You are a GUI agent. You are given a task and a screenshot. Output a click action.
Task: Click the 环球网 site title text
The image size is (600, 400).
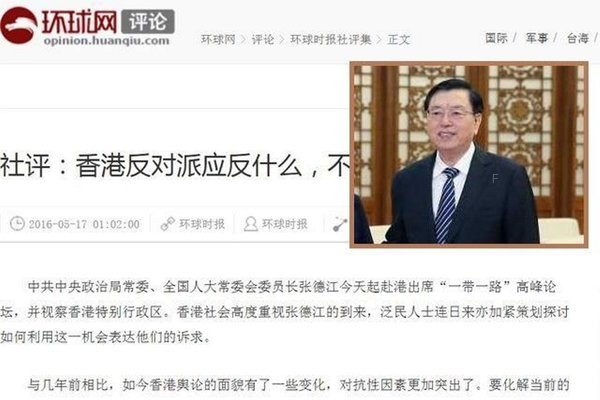pyautogui.click(x=79, y=21)
